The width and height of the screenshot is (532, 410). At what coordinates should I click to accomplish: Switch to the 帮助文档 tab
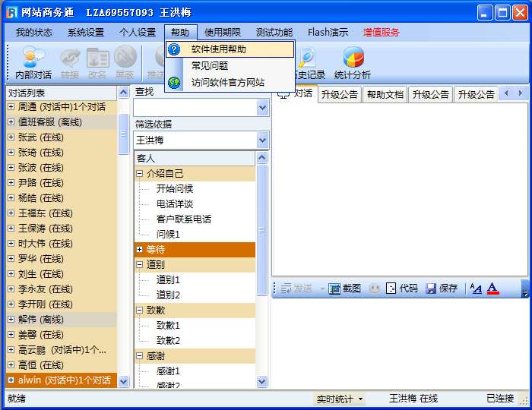(385, 95)
